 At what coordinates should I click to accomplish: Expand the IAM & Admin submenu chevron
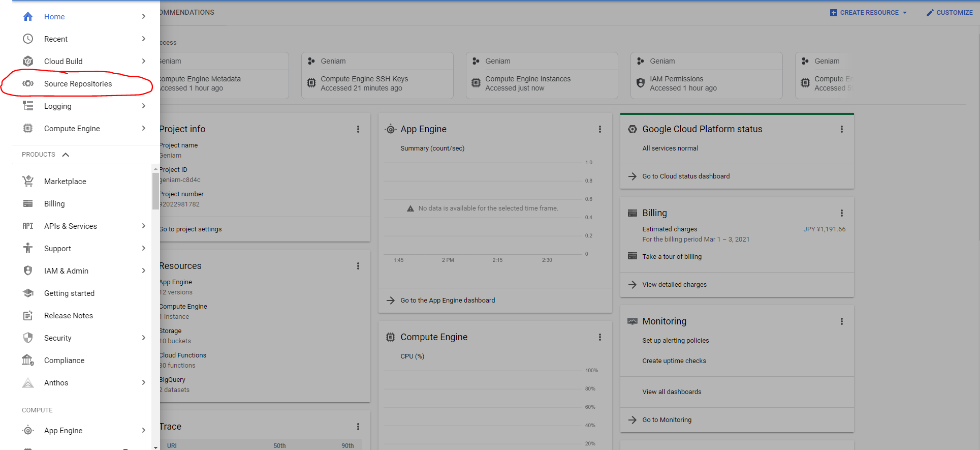point(144,271)
